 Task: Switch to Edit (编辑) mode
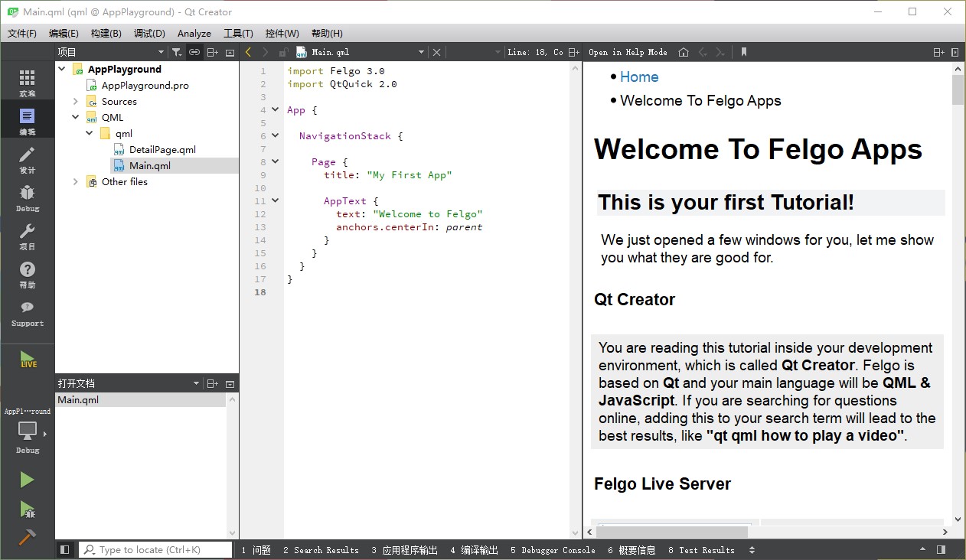pos(27,119)
